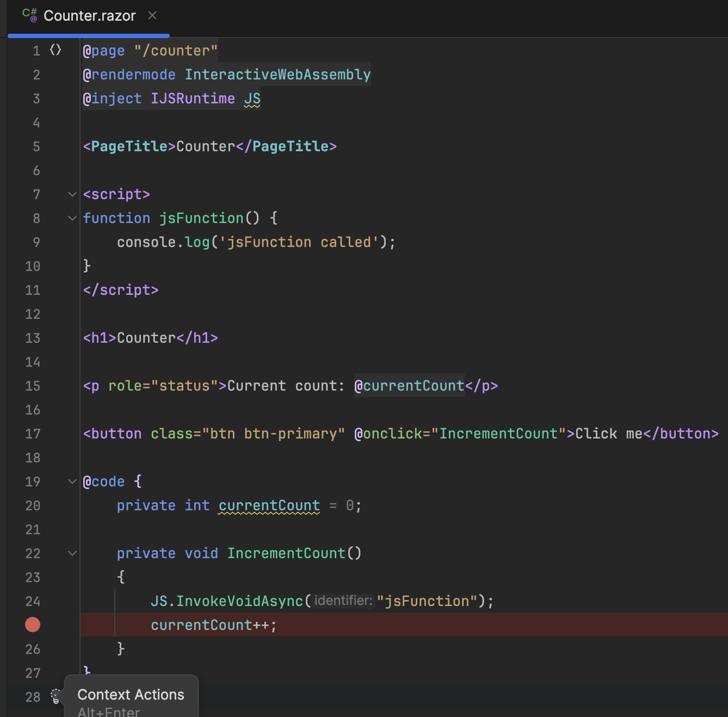Click line number 24 in gutter

[x=33, y=601]
